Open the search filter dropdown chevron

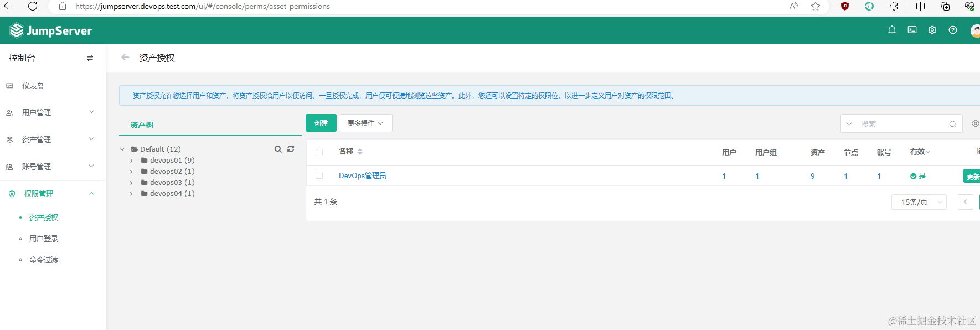(849, 124)
